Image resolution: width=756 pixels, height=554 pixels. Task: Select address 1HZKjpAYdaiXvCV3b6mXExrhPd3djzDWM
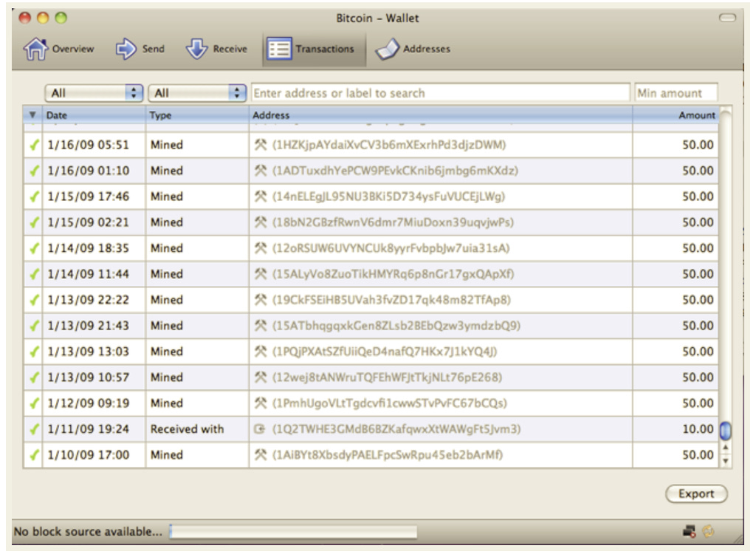click(x=389, y=145)
